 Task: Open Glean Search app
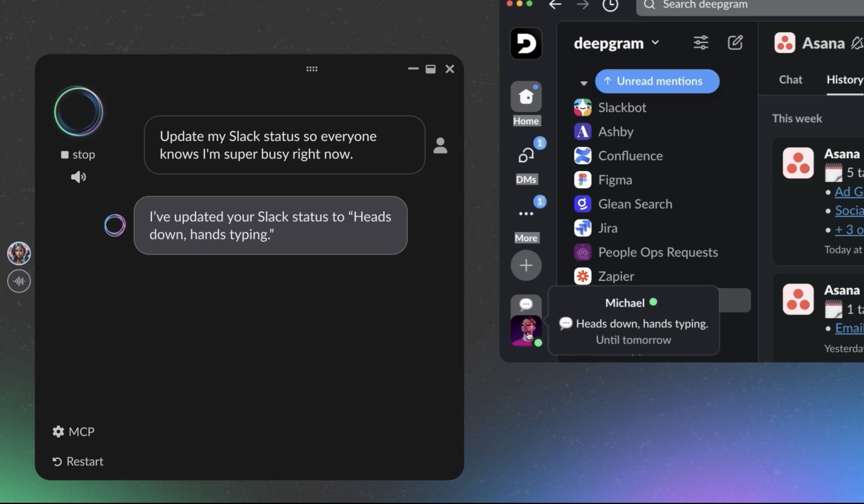coord(623,204)
